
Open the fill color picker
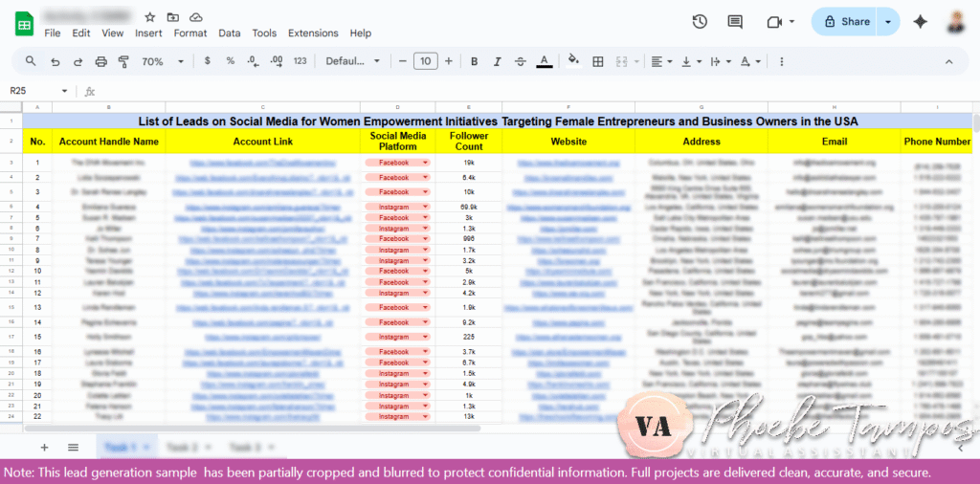click(573, 61)
